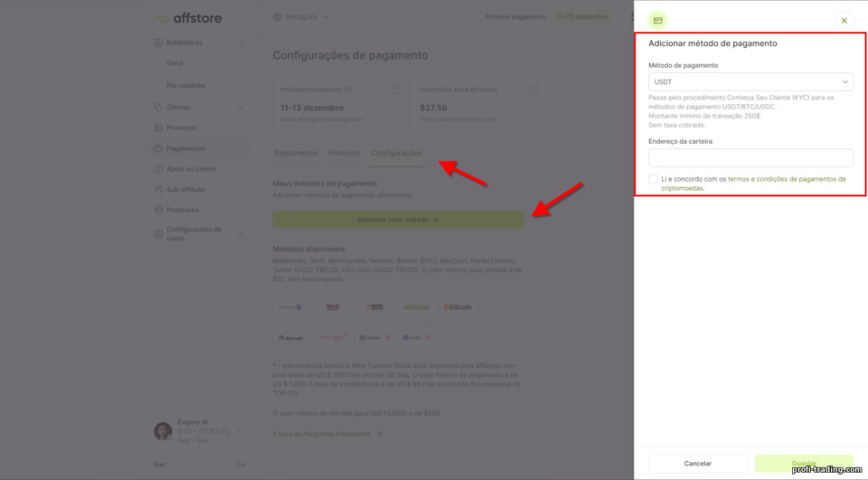Click the Adicionar novo método button

398,220
